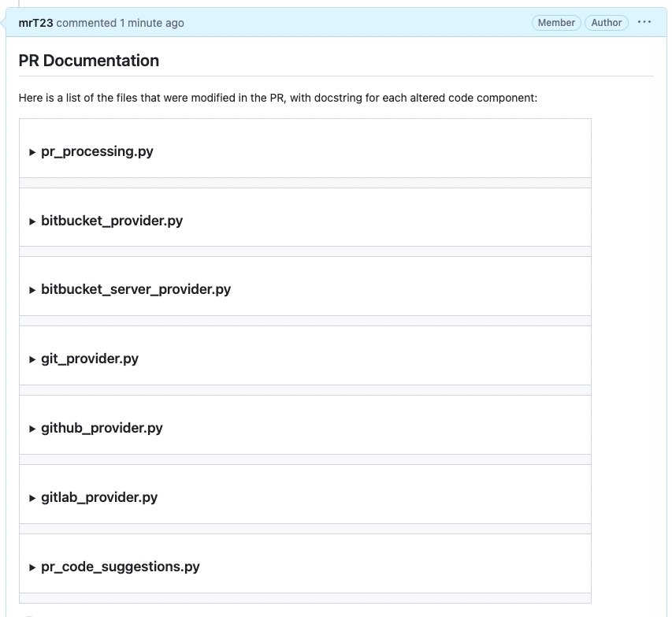Toggle the triangle next to bitbucket_server_provider.py
The height and width of the screenshot is (617, 672).
coord(32,290)
